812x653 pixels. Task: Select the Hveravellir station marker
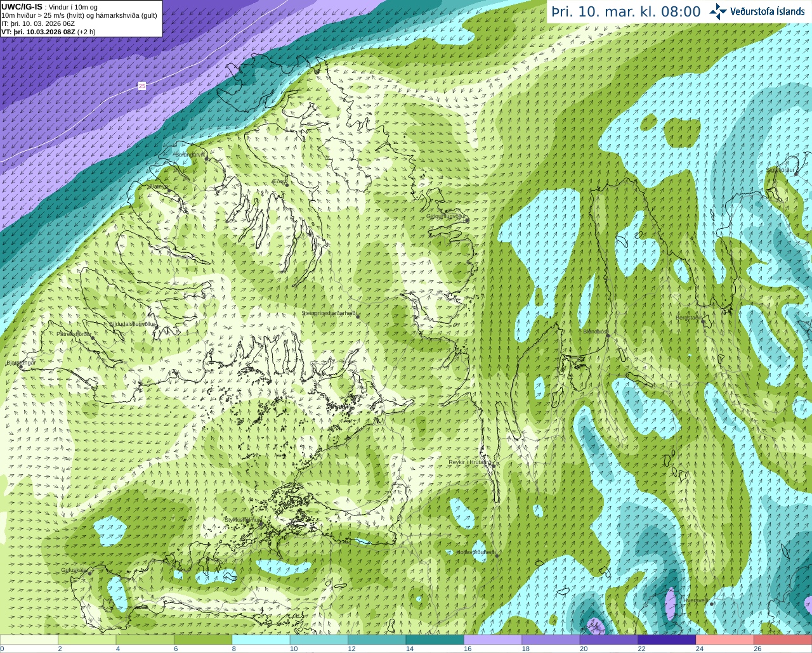pos(711,604)
